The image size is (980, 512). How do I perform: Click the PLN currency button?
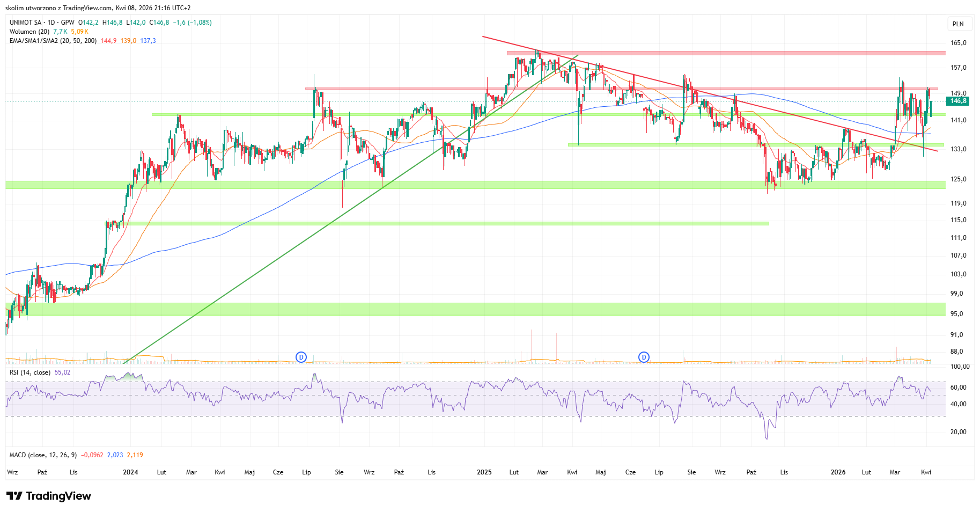click(958, 24)
